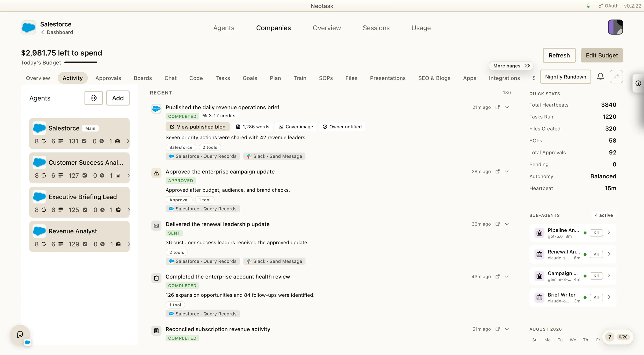
Task: Open the renewal leadership update externally
Action: coord(497,224)
